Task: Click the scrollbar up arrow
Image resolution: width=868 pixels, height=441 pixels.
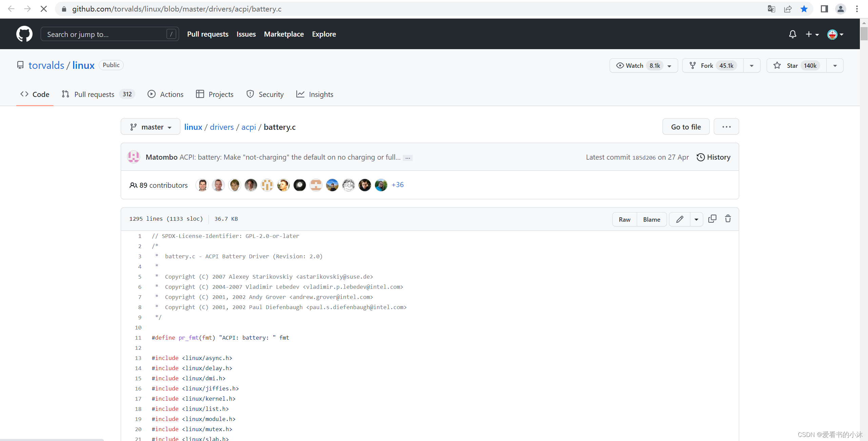Action: 864,23
